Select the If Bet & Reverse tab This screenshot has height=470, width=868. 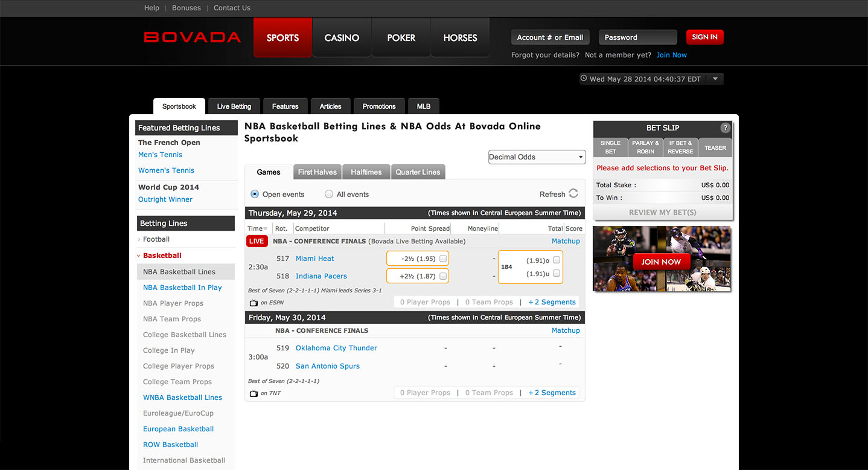pyautogui.click(x=681, y=147)
